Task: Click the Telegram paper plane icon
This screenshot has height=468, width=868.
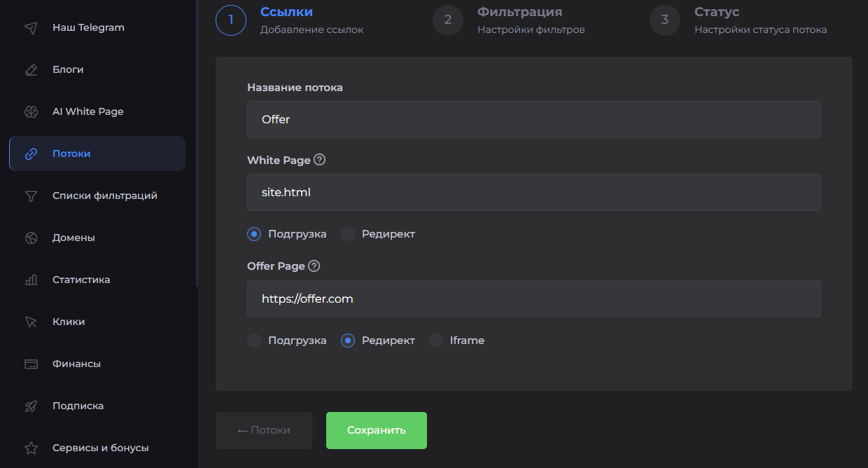Action: (x=31, y=28)
